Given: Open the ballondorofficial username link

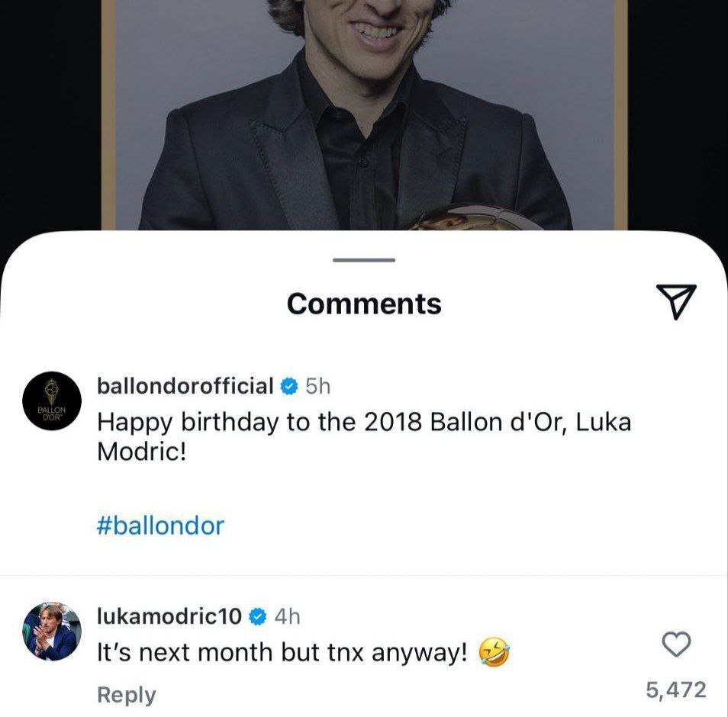Looking at the screenshot, I should (185, 386).
